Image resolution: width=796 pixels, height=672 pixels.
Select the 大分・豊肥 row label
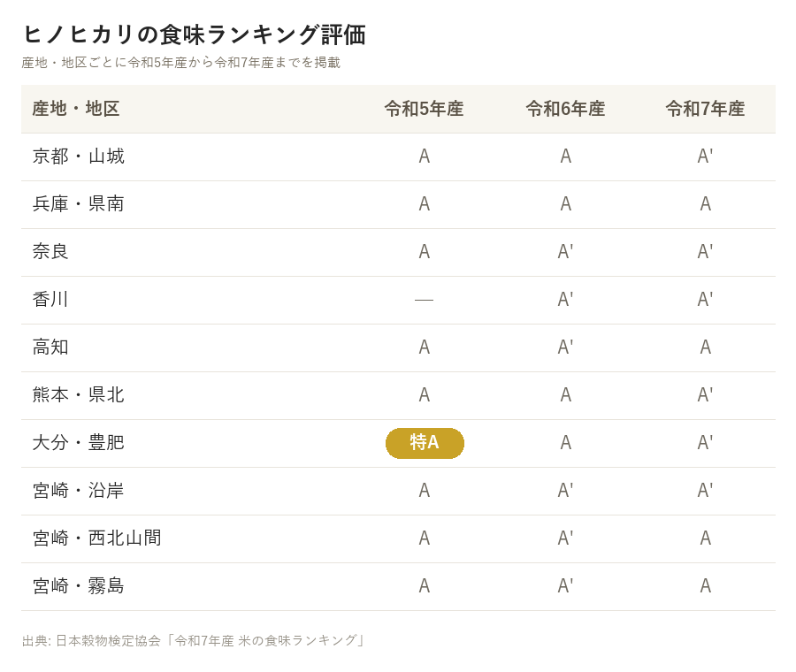click(78, 443)
